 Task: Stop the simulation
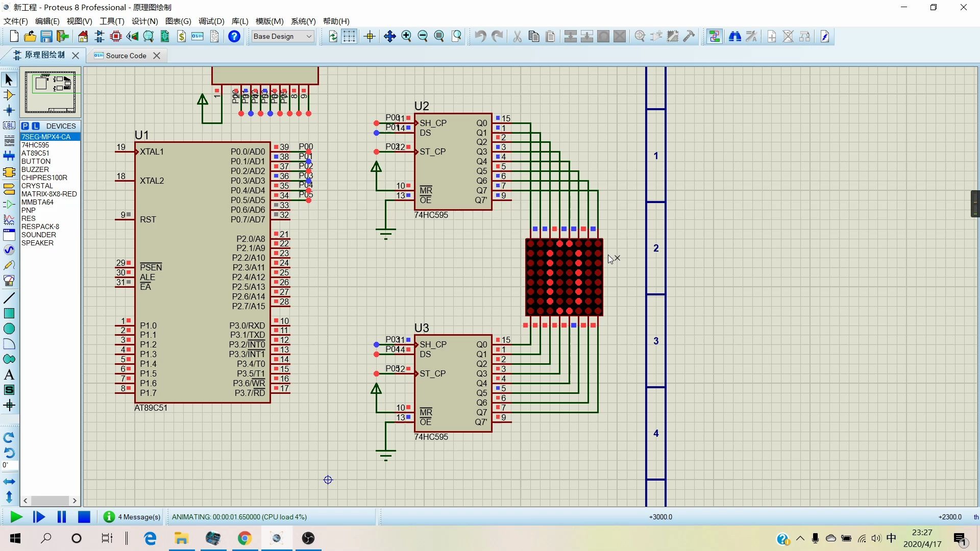click(84, 517)
